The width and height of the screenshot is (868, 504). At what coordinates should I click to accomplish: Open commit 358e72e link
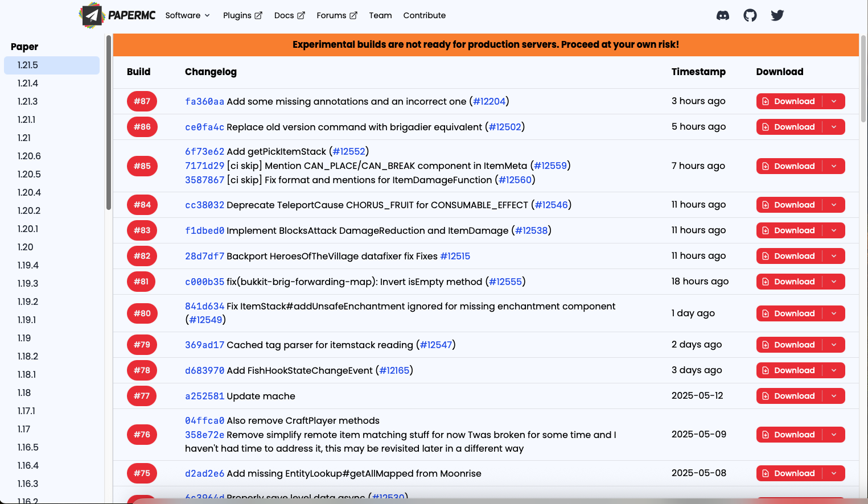click(x=204, y=435)
